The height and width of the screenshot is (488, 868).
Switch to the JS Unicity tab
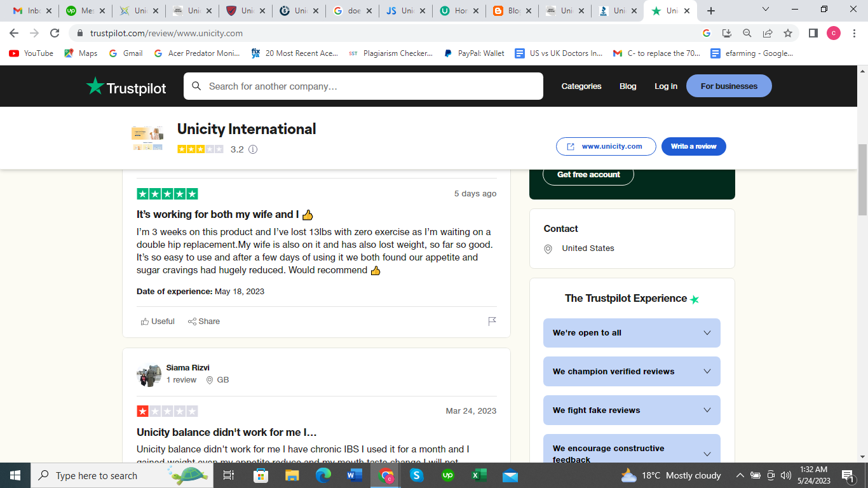405,11
